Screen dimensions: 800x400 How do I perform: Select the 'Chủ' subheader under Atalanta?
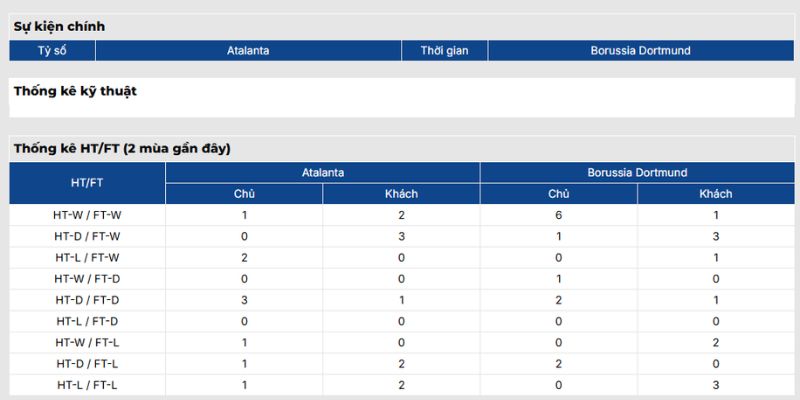[244, 194]
